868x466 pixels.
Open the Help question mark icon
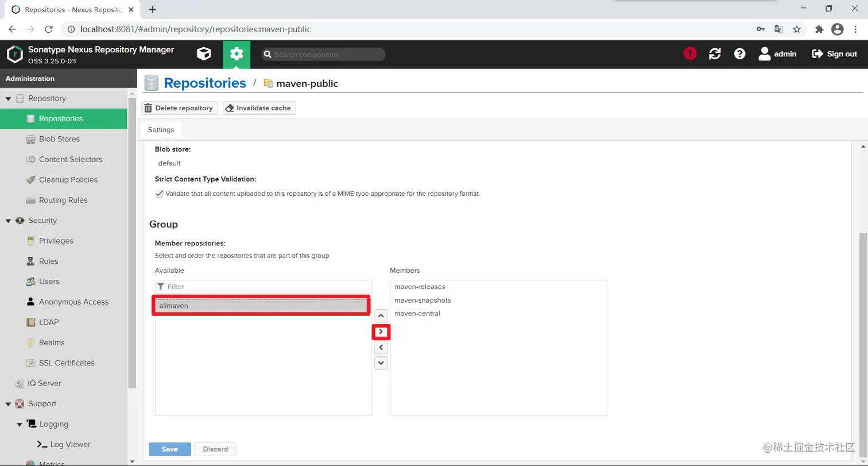pos(740,53)
